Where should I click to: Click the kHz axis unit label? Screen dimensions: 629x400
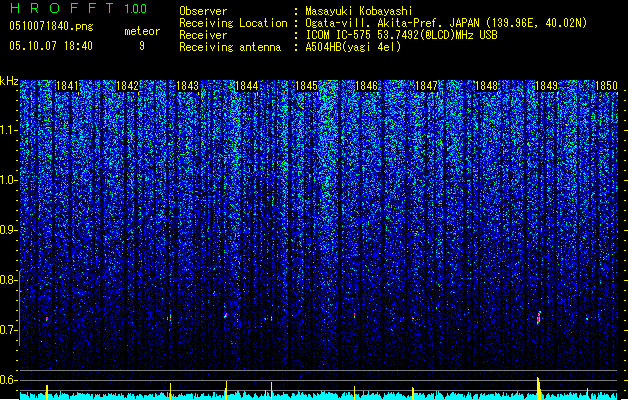(x=9, y=81)
